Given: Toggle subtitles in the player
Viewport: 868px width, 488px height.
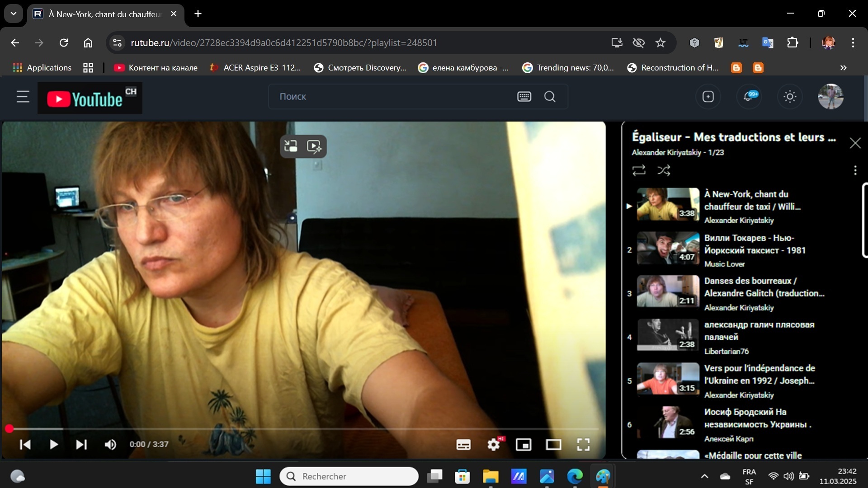Looking at the screenshot, I should (x=463, y=445).
